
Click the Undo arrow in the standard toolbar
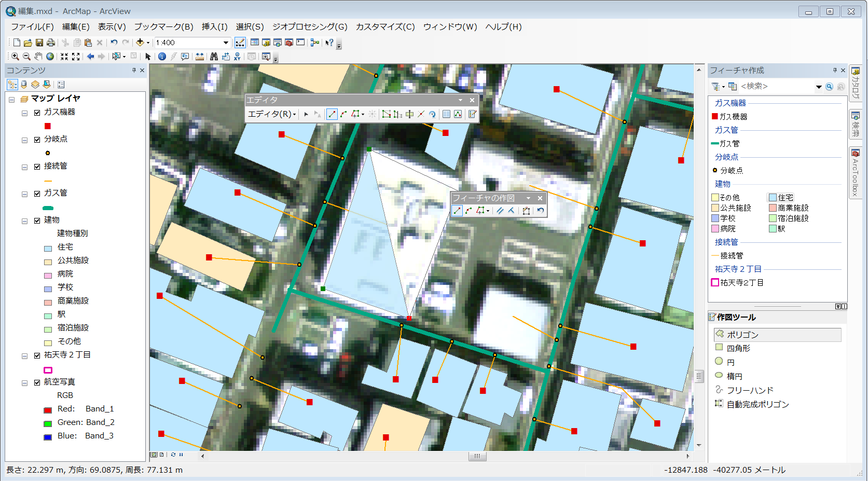click(x=114, y=43)
